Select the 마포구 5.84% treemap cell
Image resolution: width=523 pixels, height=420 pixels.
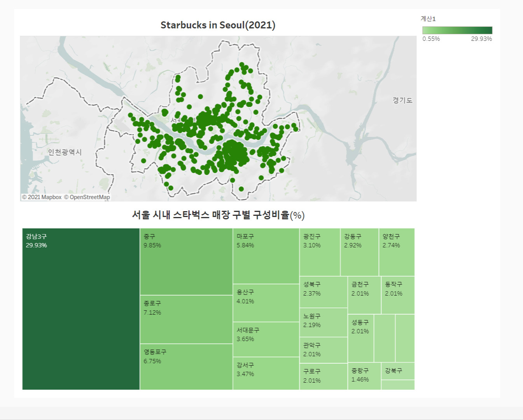click(266, 256)
